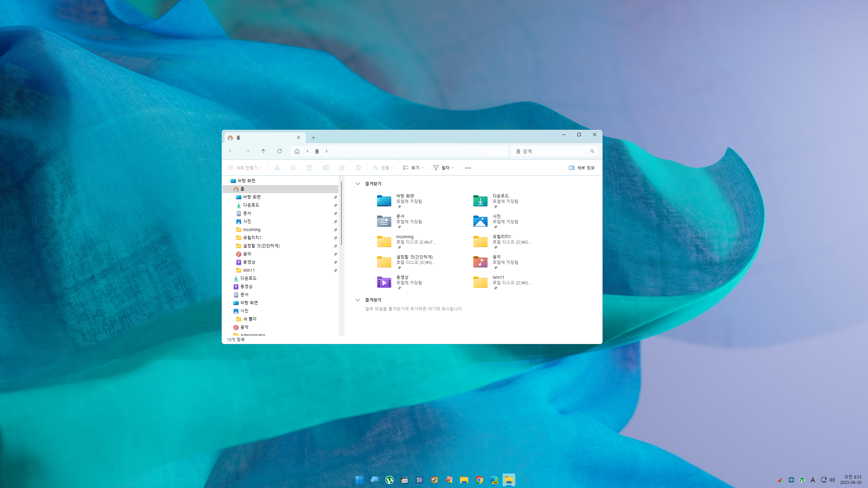Open the See more ellipsis menu
The image size is (868, 488).
pos(468,168)
